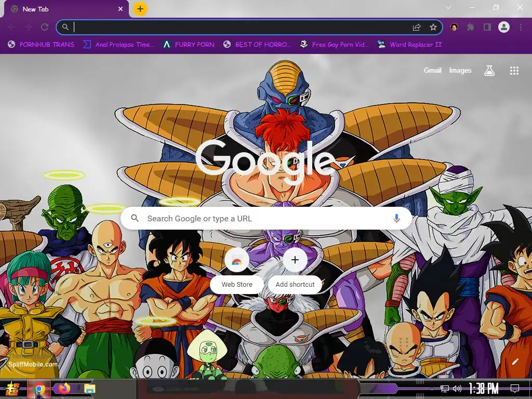This screenshot has height=399, width=532.
Task: Customize Chrome with the pencil button
Action: point(515,362)
